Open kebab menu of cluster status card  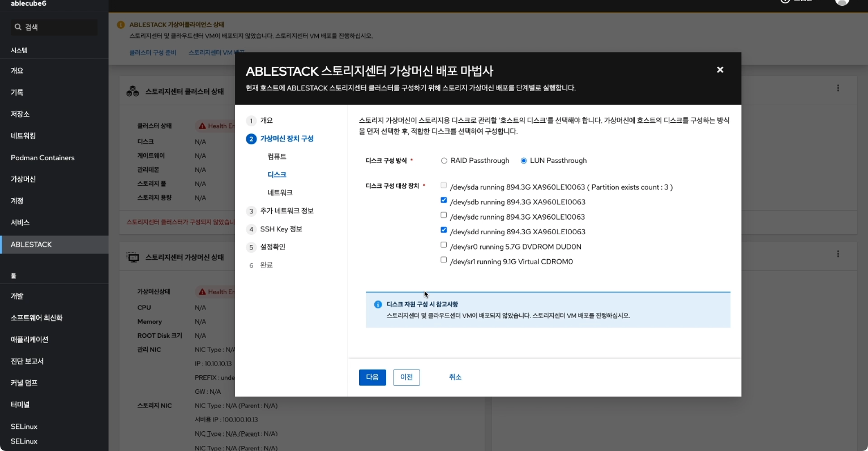point(838,88)
